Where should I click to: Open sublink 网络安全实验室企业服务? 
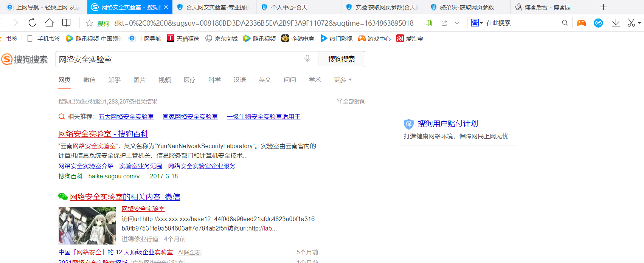(202, 166)
